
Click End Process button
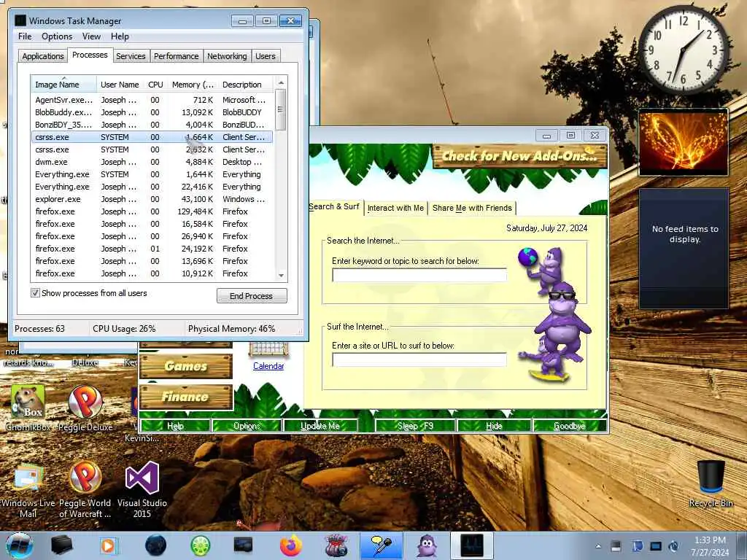[252, 296]
